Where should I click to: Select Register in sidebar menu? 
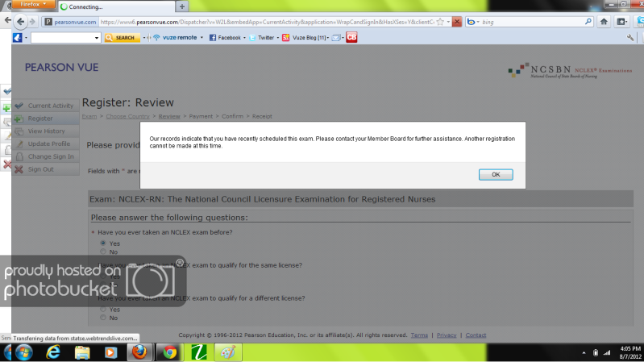46,119
